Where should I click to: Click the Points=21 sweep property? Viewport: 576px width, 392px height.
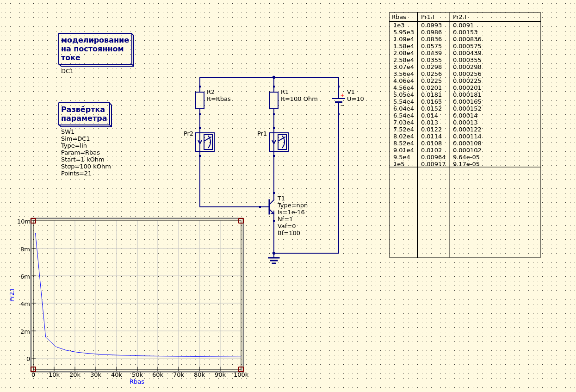tap(76, 174)
